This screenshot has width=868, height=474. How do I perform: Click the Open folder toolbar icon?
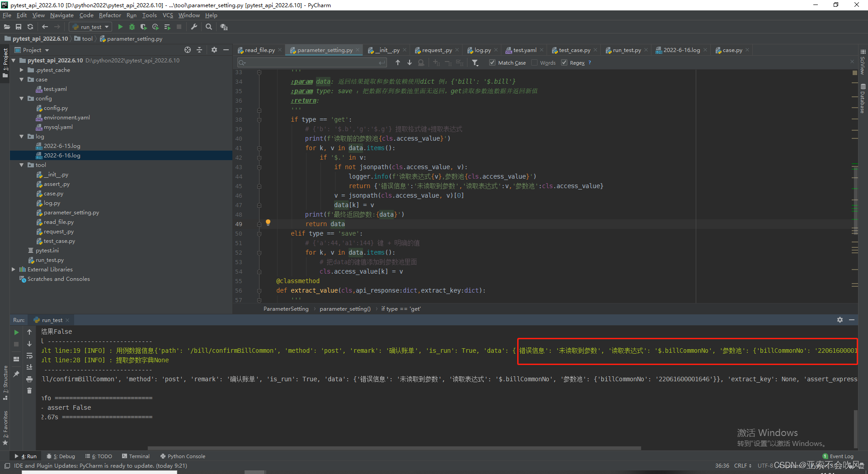click(7, 27)
